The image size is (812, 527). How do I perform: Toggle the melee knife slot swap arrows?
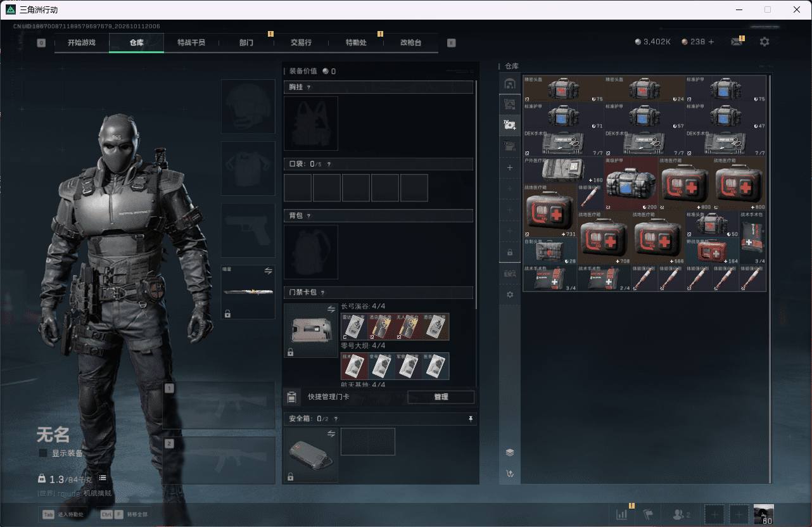point(268,271)
